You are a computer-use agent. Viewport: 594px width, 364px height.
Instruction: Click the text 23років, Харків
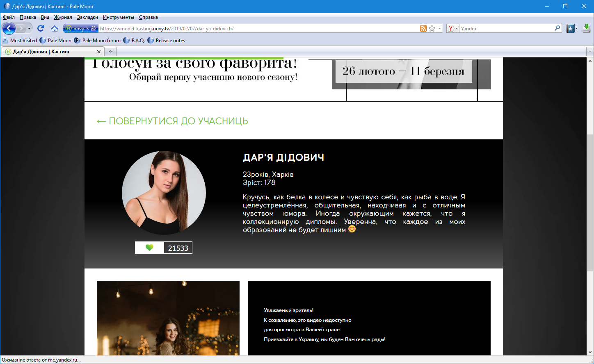click(x=268, y=174)
